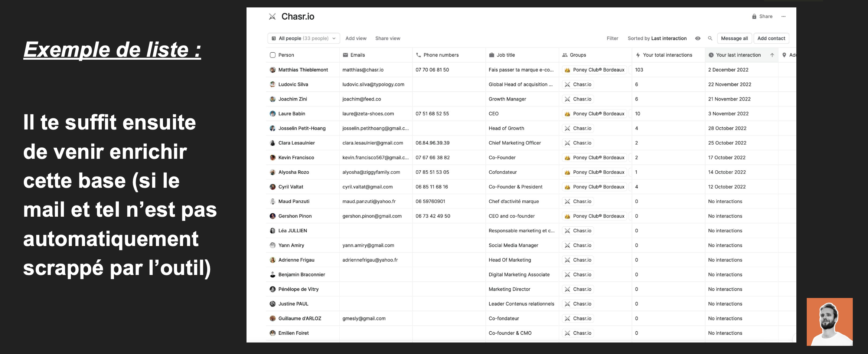Screen dimensions: 868x354
Task: Click email matthias@chasr.io
Action: pyautogui.click(x=363, y=70)
